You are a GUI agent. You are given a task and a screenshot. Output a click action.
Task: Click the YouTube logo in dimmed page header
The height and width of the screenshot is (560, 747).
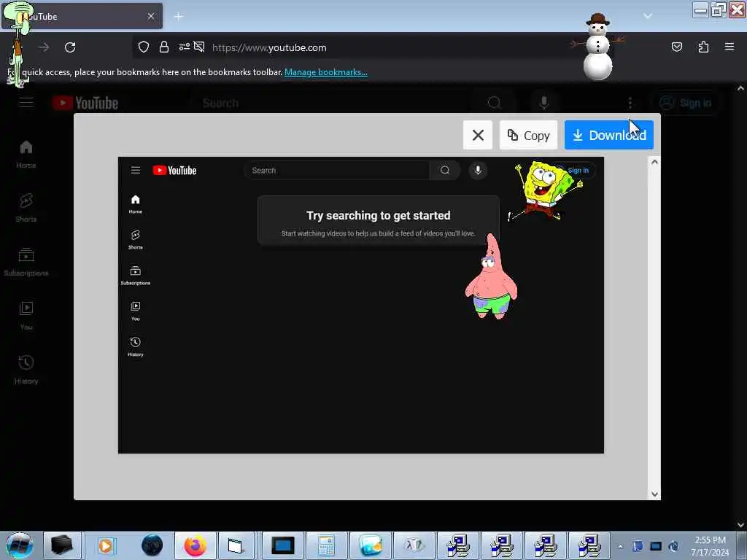85,103
